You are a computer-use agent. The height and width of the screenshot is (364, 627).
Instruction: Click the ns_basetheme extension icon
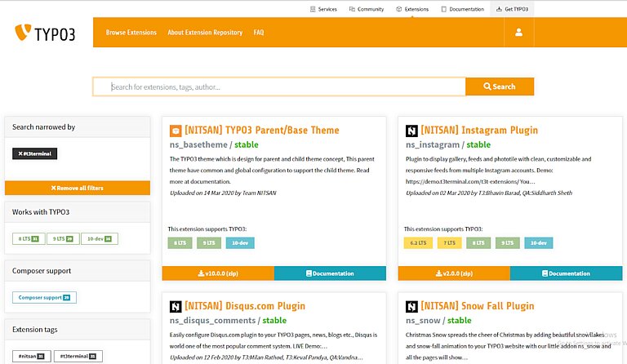[176, 131]
